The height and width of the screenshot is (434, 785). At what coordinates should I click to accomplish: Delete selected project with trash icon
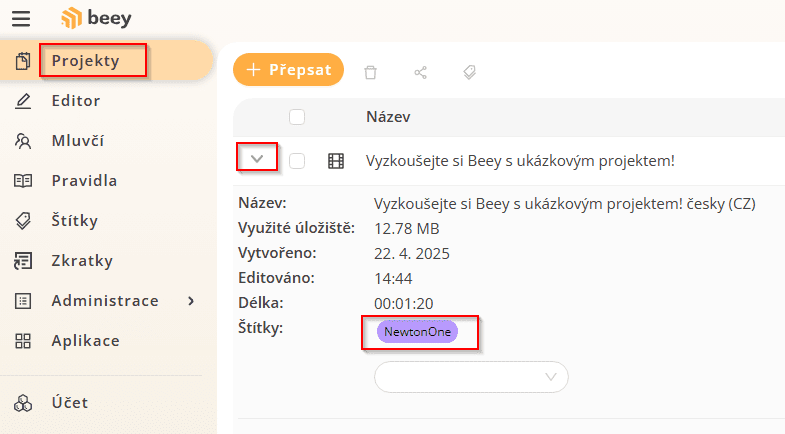[x=370, y=72]
